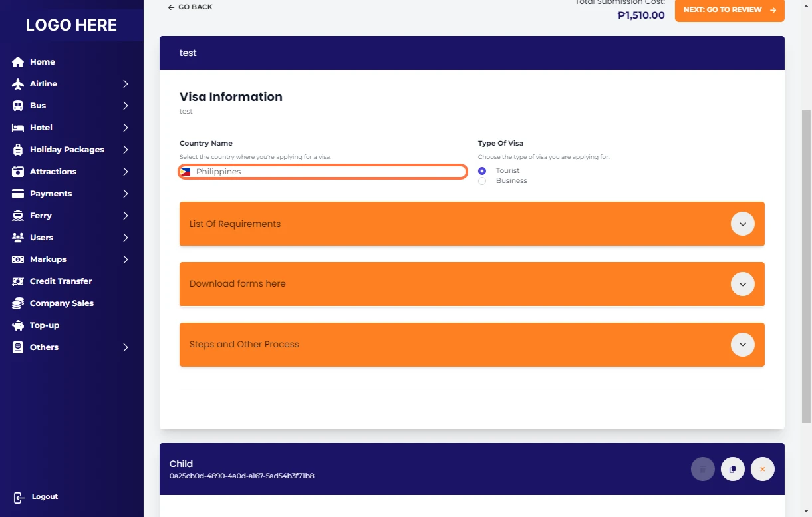
Task: Expand the Download forms here section
Action: click(742, 284)
